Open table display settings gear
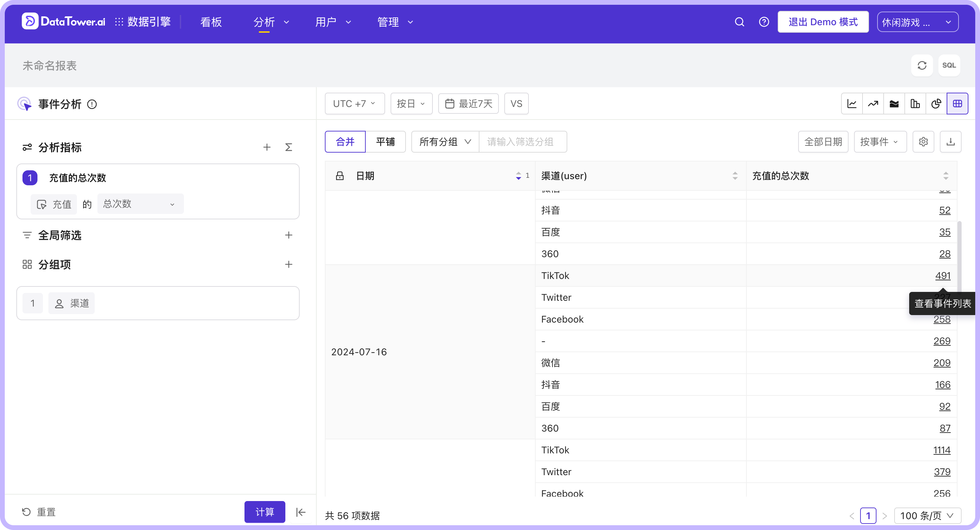Screen dimensions: 980x530 tap(923, 142)
